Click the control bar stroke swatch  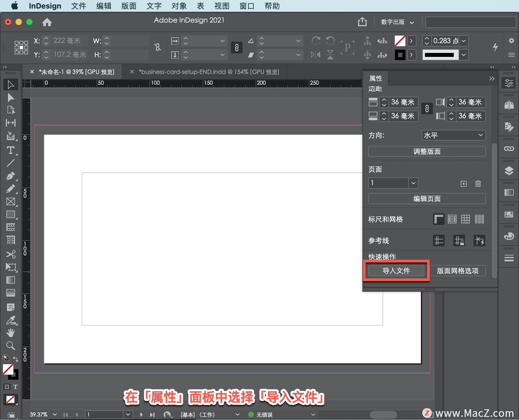point(400,55)
